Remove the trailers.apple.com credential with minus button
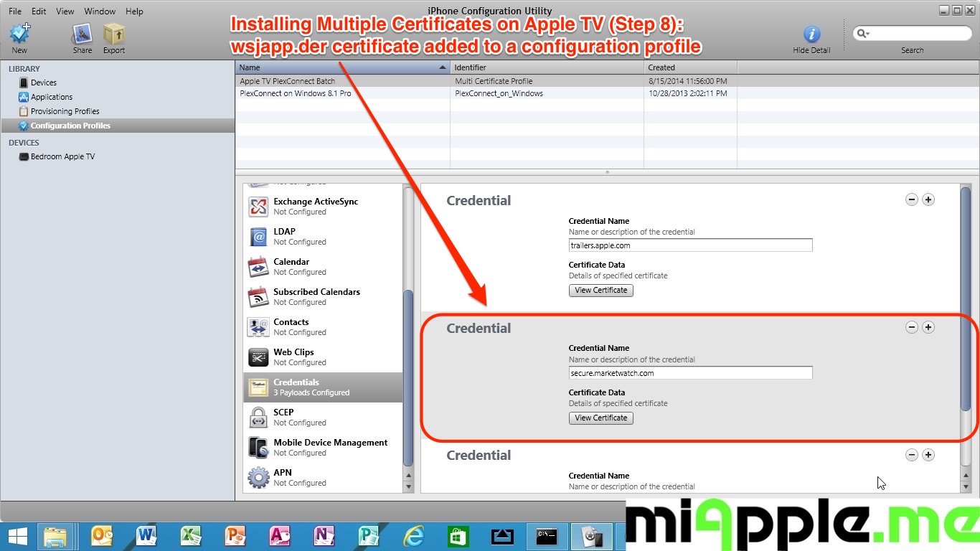This screenshot has width=980, height=551. pos(911,199)
